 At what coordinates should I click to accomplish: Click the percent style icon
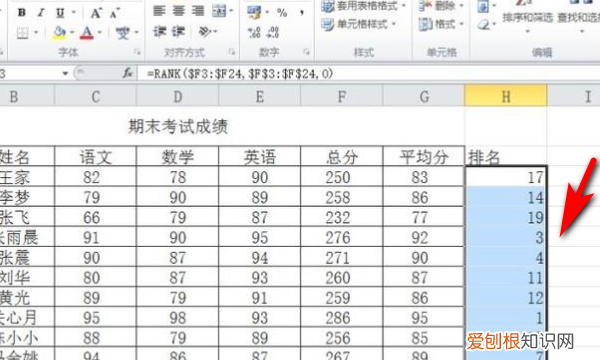pos(282,13)
